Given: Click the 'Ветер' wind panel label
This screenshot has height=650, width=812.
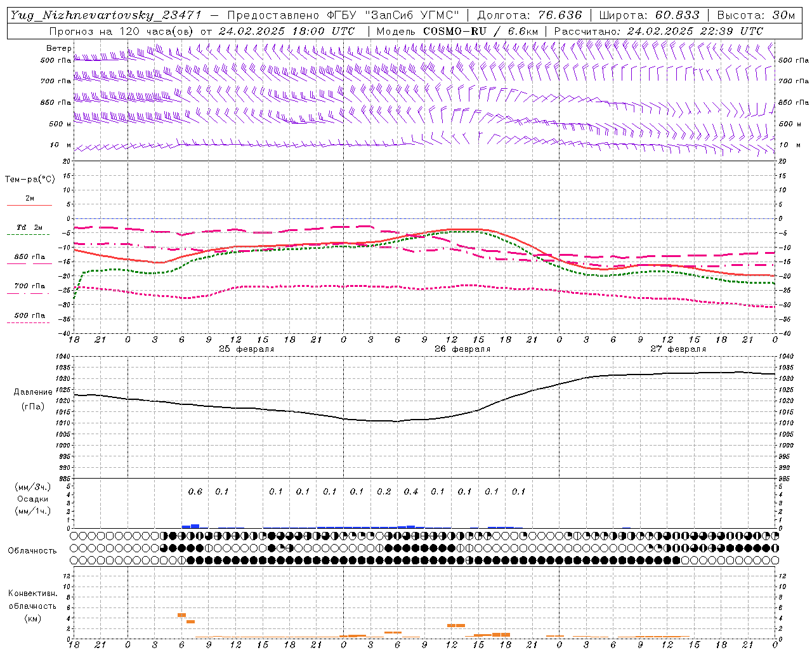Looking at the screenshot, I should 58,48.
